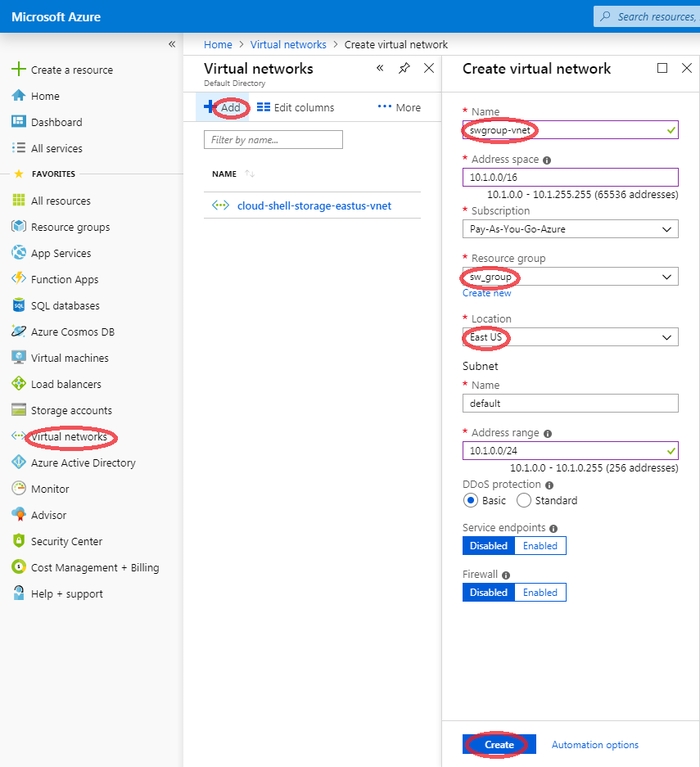Screen dimensions: 700x767
Task: Click the Filter by name field
Action: coord(273,140)
